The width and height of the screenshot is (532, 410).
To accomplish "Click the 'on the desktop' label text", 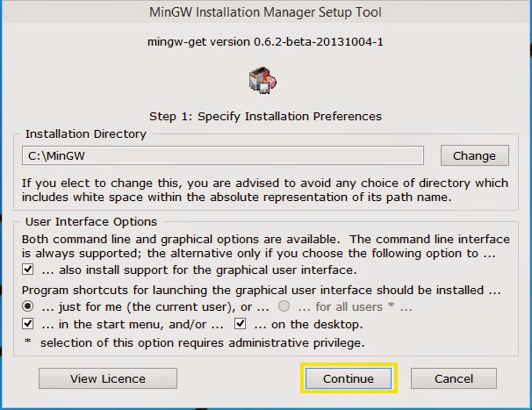I will click(309, 325).
